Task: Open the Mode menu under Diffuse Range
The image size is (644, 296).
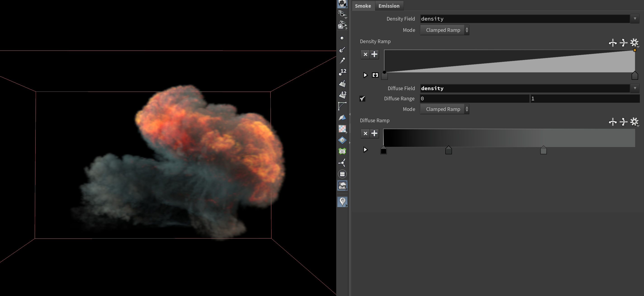Action: pos(444,109)
